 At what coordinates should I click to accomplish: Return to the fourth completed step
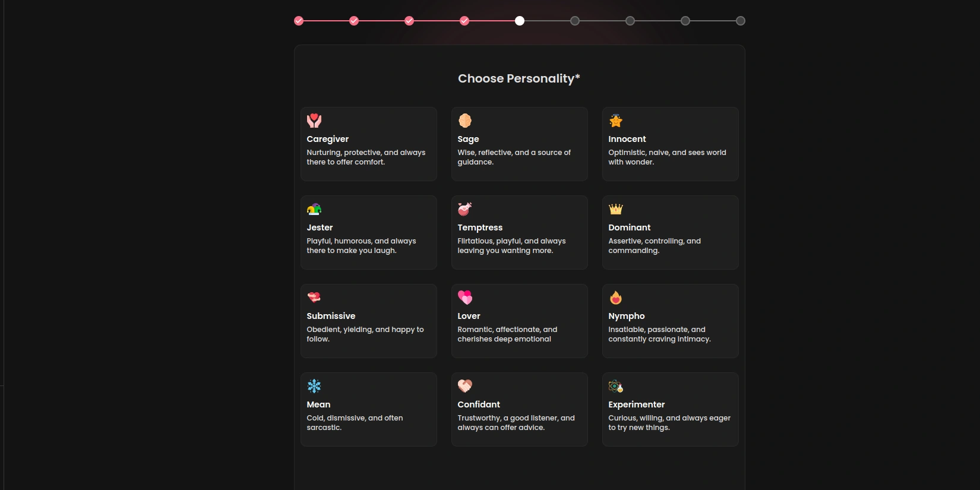[x=464, y=21]
